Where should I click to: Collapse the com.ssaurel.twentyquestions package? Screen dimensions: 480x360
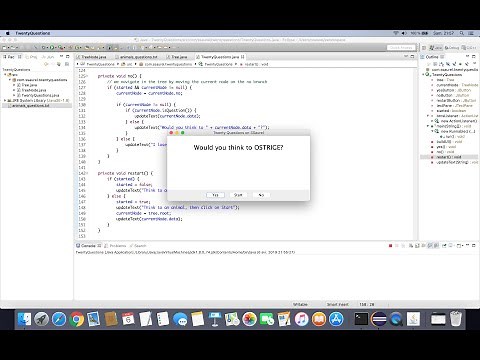click(10, 80)
